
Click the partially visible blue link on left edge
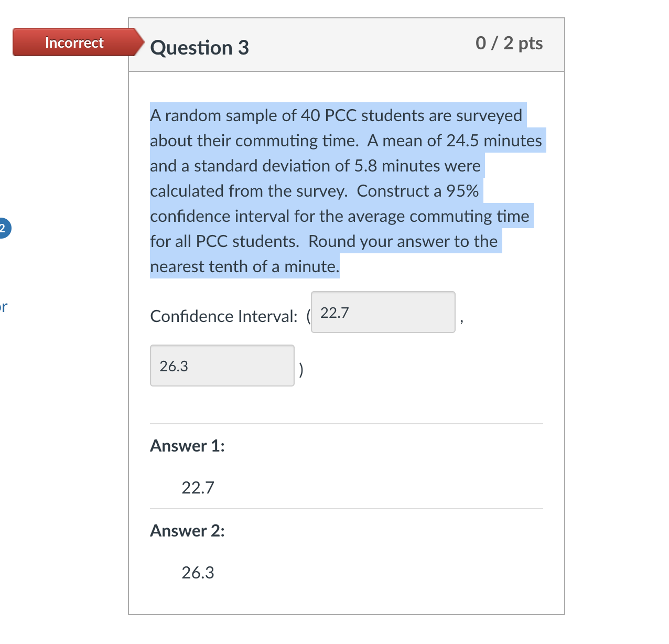pyautogui.click(x=3, y=307)
